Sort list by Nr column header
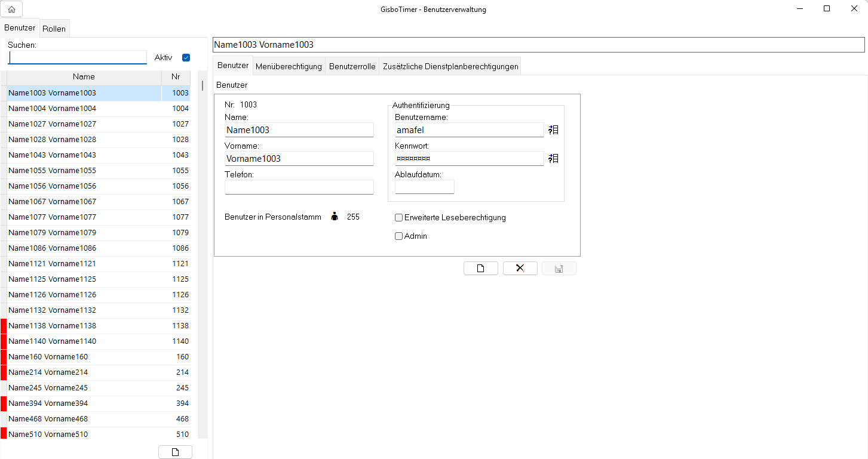Image resolution: width=868 pixels, height=459 pixels. (x=176, y=77)
